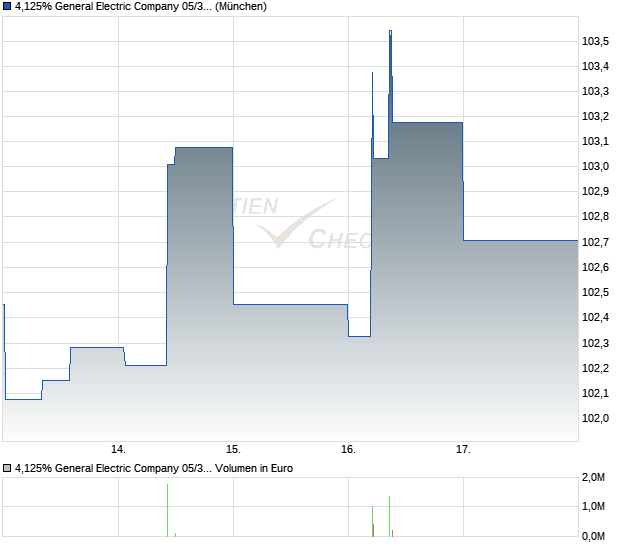620x546 pixels.
Task: Click the 102,7 price axis label
Action: [596, 242]
